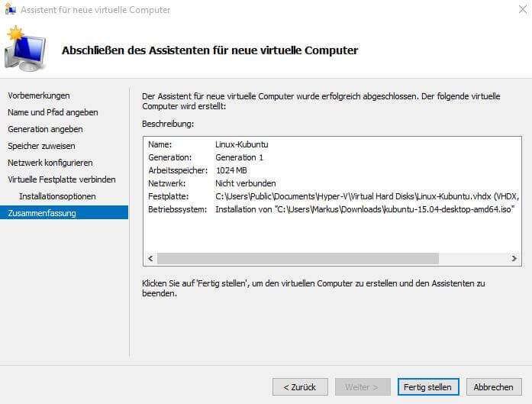The image size is (532, 404).
Task: Click the paragraph beginning 'Der Assistent für neue'
Action: (x=321, y=101)
